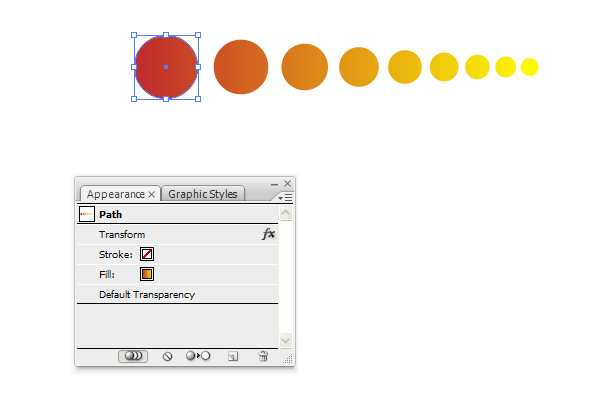Switch to the Graphic Styles tab
This screenshot has height=400, width=600.
click(x=203, y=194)
